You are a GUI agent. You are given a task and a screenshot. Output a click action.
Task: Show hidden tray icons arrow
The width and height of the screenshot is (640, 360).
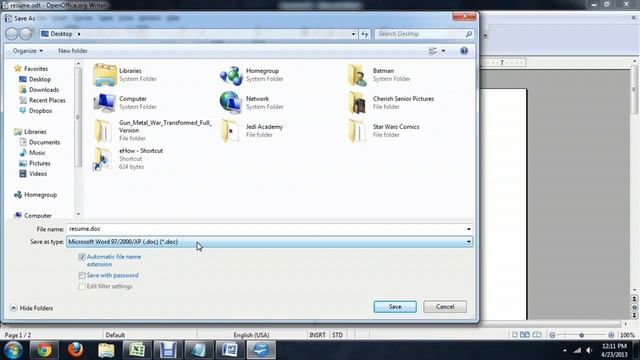pyautogui.click(x=564, y=350)
